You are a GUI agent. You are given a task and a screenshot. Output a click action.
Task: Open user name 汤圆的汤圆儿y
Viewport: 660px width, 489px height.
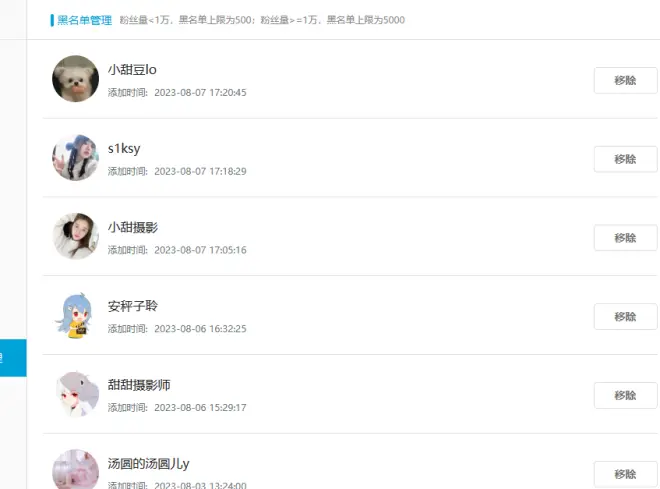point(149,464)
